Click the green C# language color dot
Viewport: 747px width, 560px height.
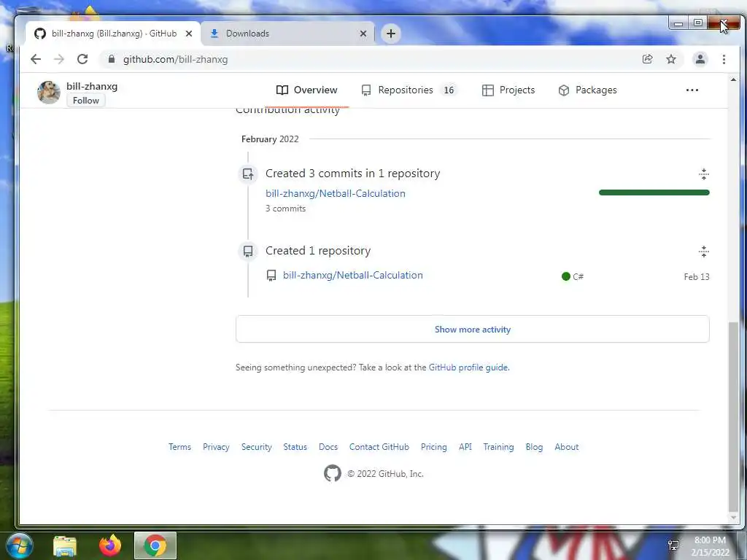coord(566,276)
